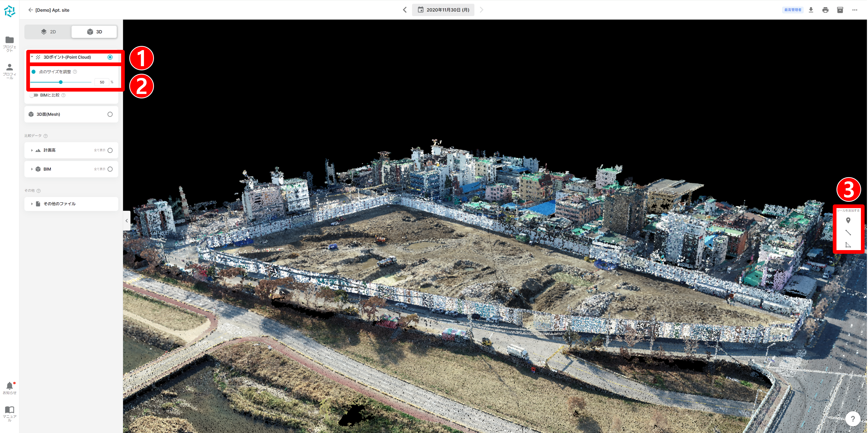Select the distance line measurement tool
868x433 pixels.
pos(848,233)
